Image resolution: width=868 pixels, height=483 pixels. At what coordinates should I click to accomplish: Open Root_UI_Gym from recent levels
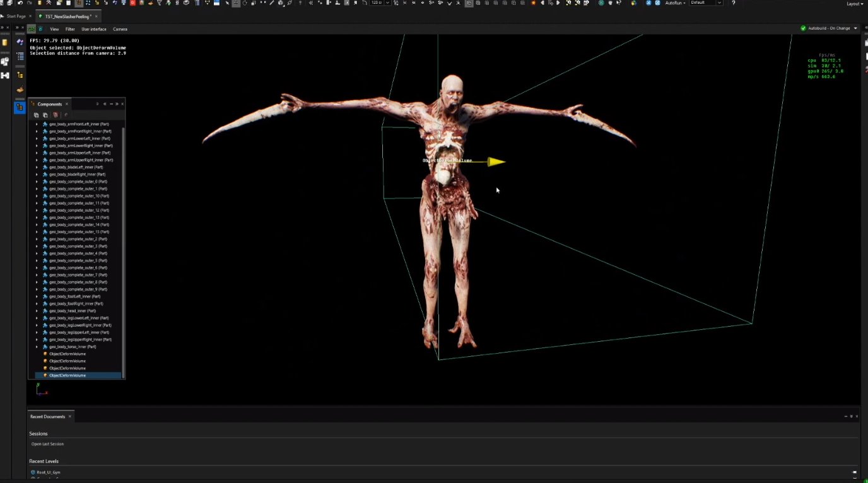pyautogui.click(x=47, y=472)
